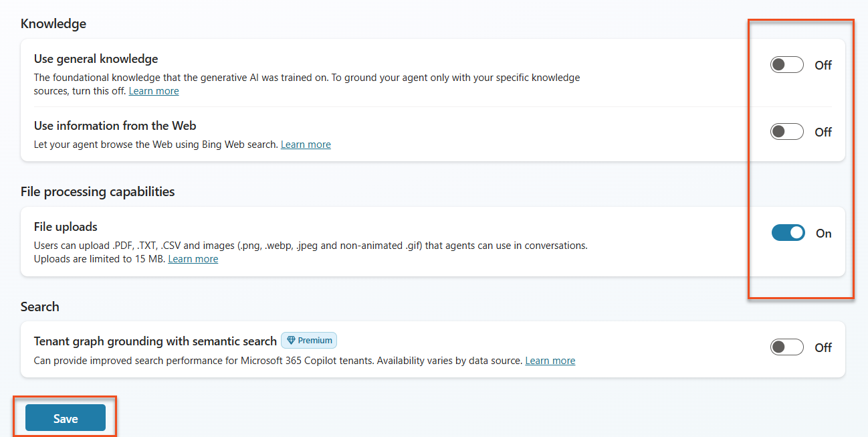Enable the Use general knowledge toggle
The image size is (868, 437).
[786, 64]
